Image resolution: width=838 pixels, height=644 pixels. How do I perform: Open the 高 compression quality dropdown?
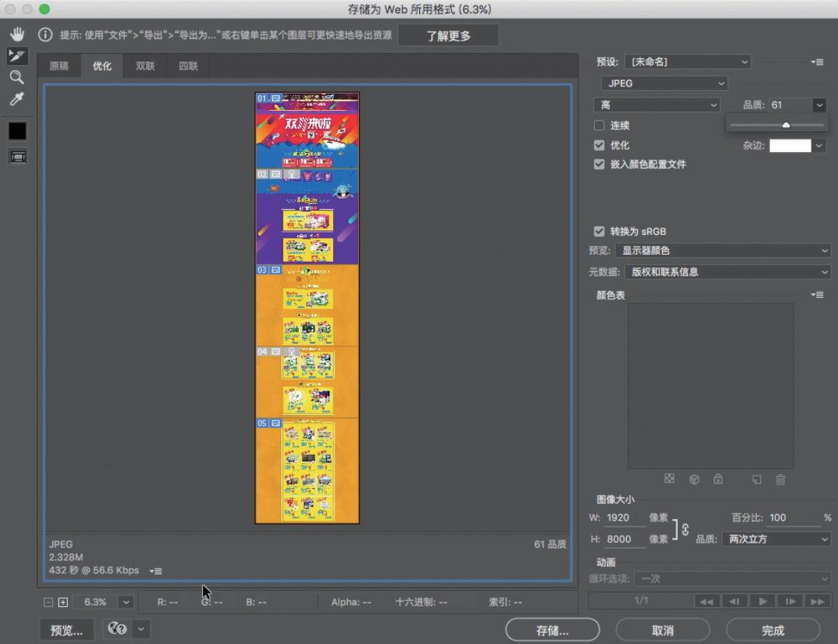(657, 106)
